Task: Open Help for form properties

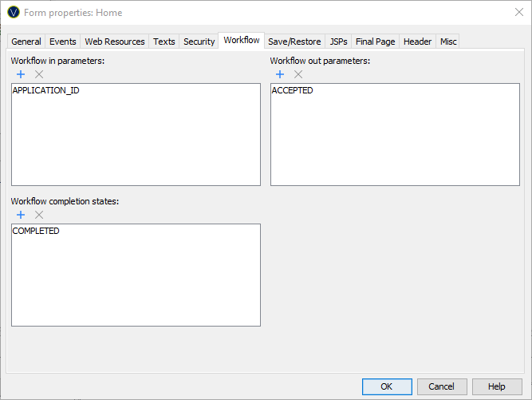Action: (496, 386)
